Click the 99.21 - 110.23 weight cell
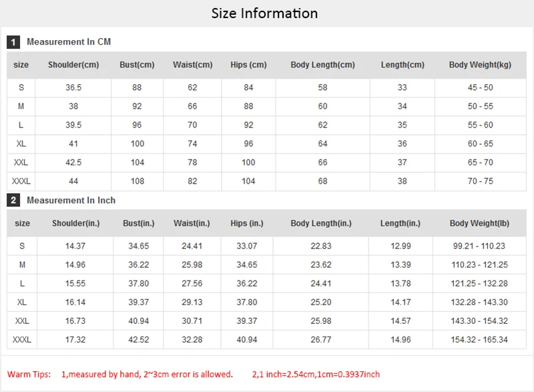534x392 pixels. 479,246
